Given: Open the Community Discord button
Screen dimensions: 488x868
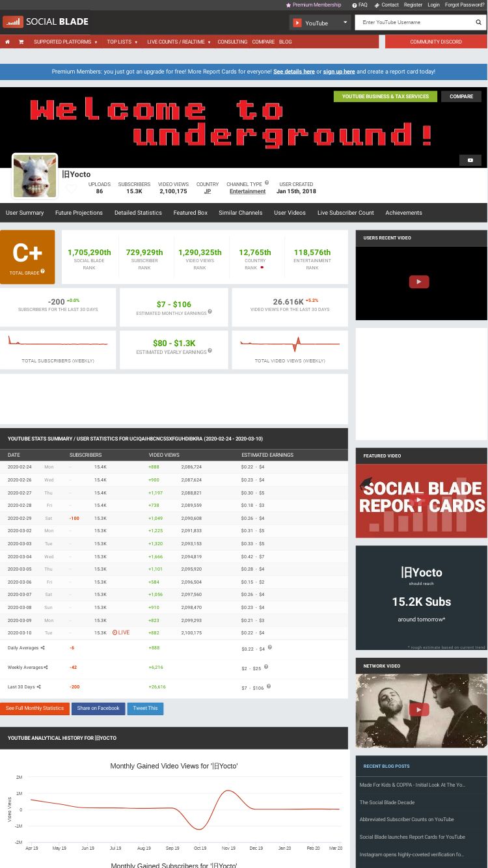Looking at the screenshot, I should (x=436, y=42).
